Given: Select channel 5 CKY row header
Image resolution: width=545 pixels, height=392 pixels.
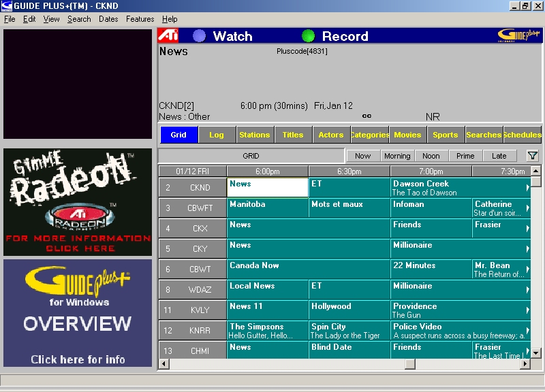Looking at the screenshot, I should click(x=193, y=249).
